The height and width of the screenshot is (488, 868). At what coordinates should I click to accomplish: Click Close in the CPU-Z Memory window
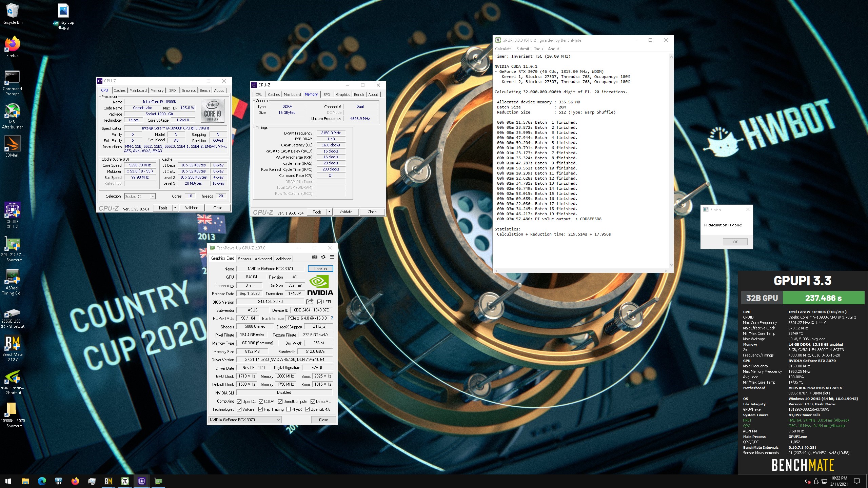click(x=372, y=212)
